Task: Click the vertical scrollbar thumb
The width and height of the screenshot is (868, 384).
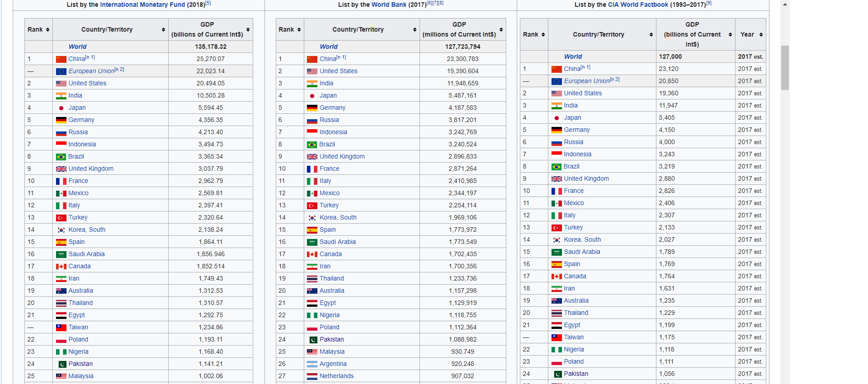Action: pyautogui.click(x=785, y=68)
